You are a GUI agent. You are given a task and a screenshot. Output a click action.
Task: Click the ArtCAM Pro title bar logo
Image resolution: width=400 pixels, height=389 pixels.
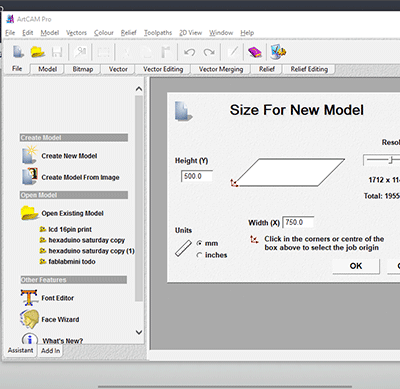(x=10, y=19)
